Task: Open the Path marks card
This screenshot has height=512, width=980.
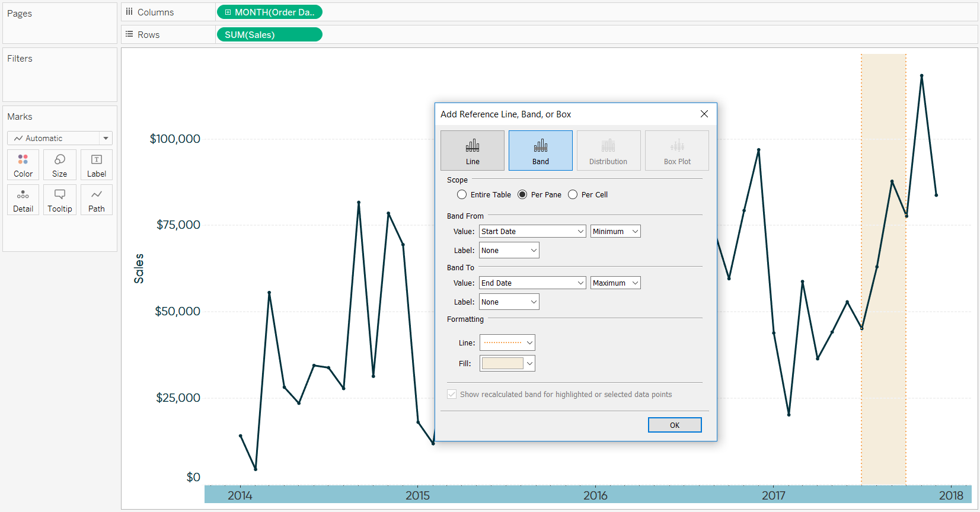Action: (97, 200)
